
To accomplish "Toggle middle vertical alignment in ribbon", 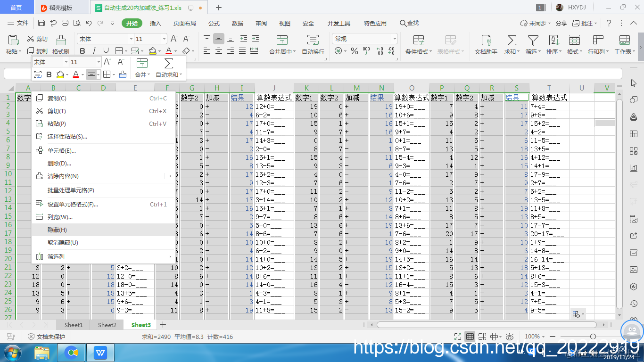I will 218,39.
